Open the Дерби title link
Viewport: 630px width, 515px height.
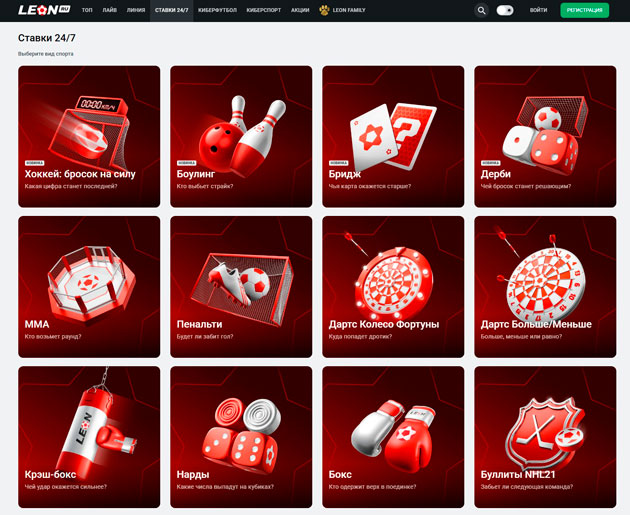tap(496, 174)
